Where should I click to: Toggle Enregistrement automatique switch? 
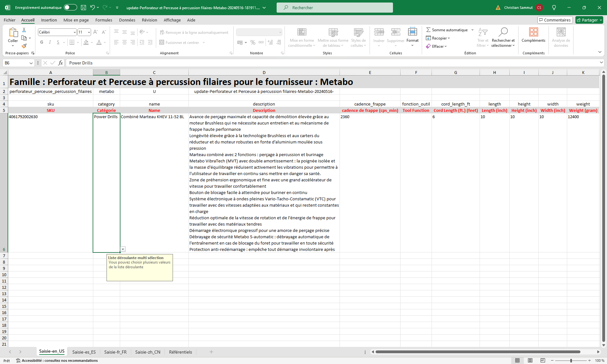pos(70,8)
